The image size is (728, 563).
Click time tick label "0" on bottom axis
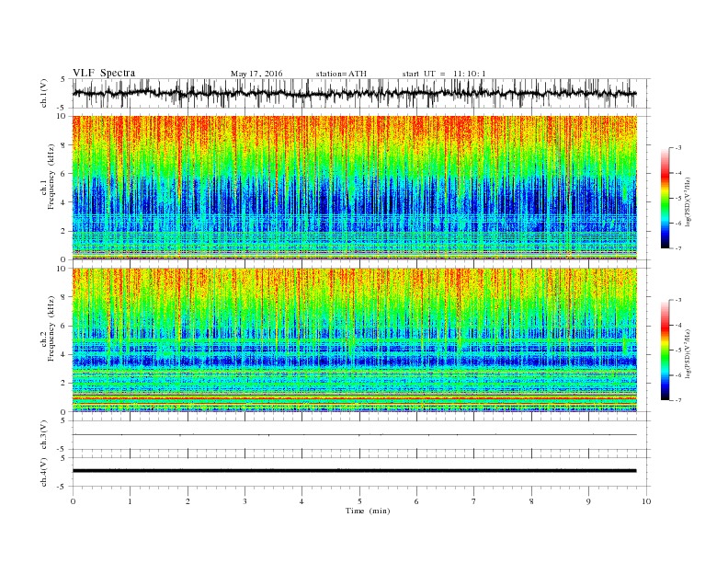point(73,501)
